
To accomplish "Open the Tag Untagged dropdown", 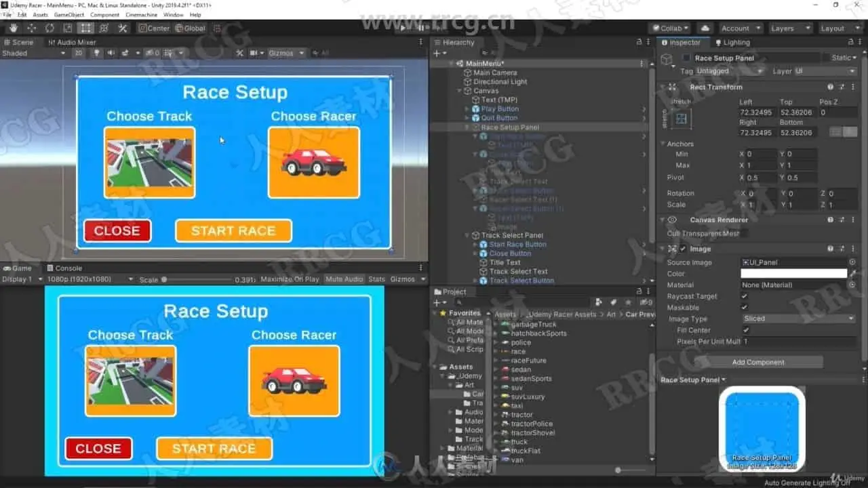I will 730,71.
